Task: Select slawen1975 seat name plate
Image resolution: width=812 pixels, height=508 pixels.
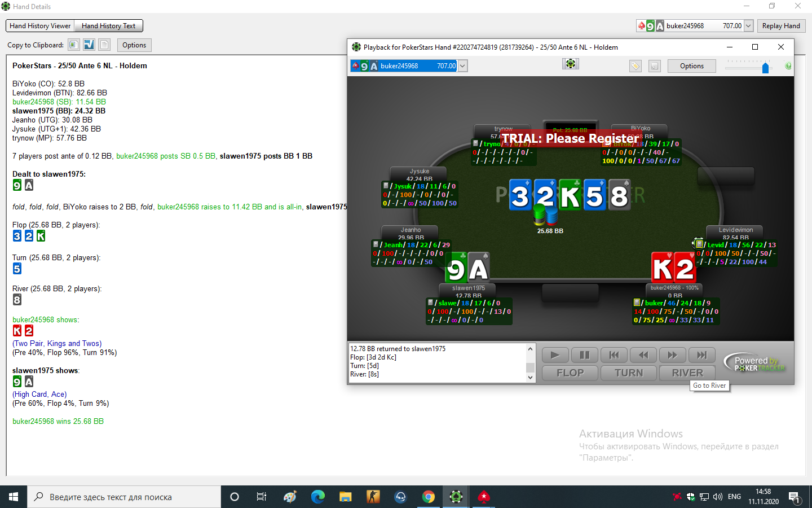Action: 468,291
